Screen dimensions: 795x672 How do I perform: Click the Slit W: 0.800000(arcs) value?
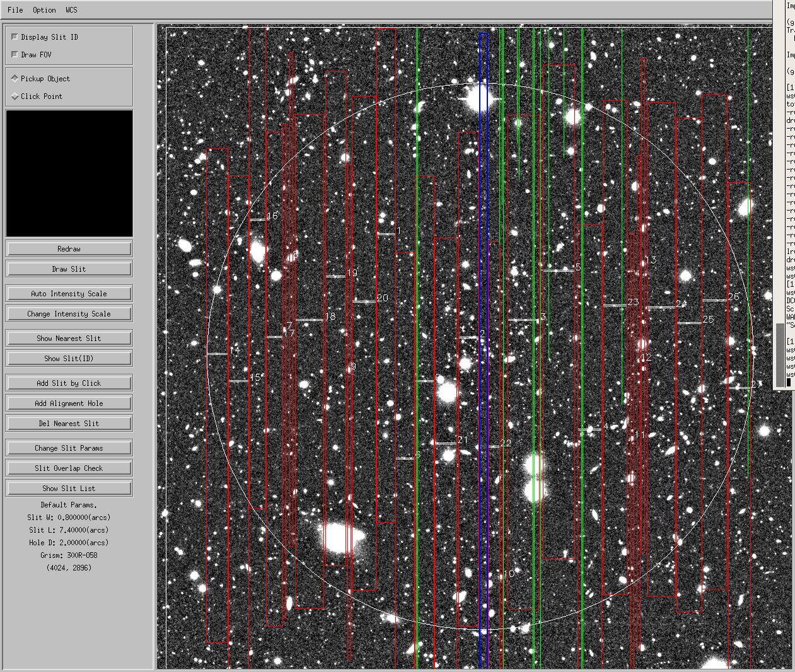point(69,518)
